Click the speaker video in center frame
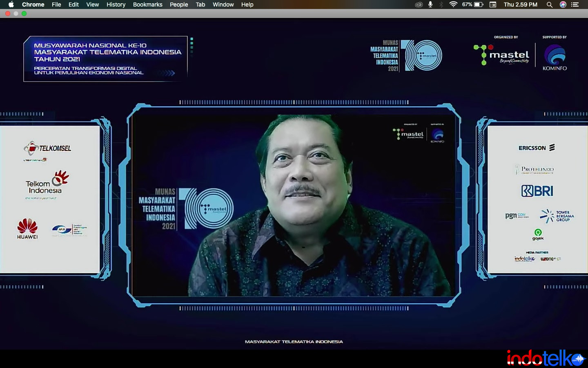Image resolution: width=588 pixels, height=368 pixels. pyautogui.click(x=293, y=205)
